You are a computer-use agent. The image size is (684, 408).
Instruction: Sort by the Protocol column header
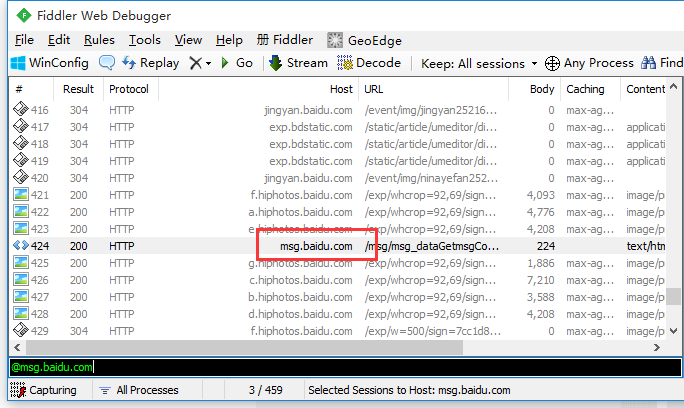click(x=130, y=89)
